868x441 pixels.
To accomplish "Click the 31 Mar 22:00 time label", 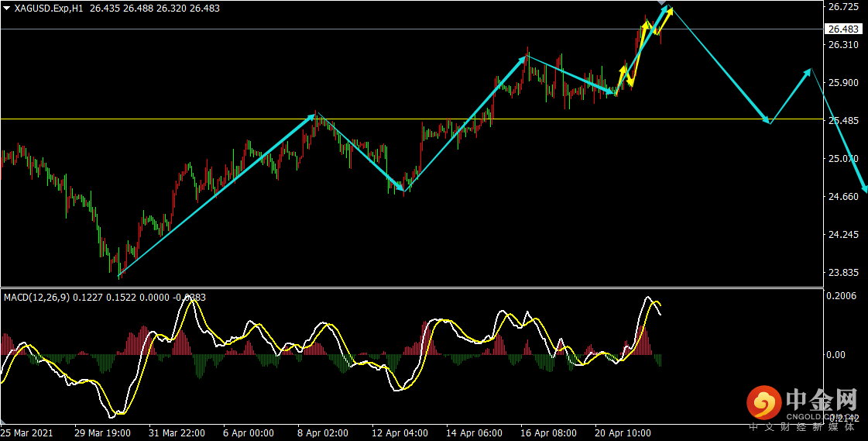I will tap(177, 433).
